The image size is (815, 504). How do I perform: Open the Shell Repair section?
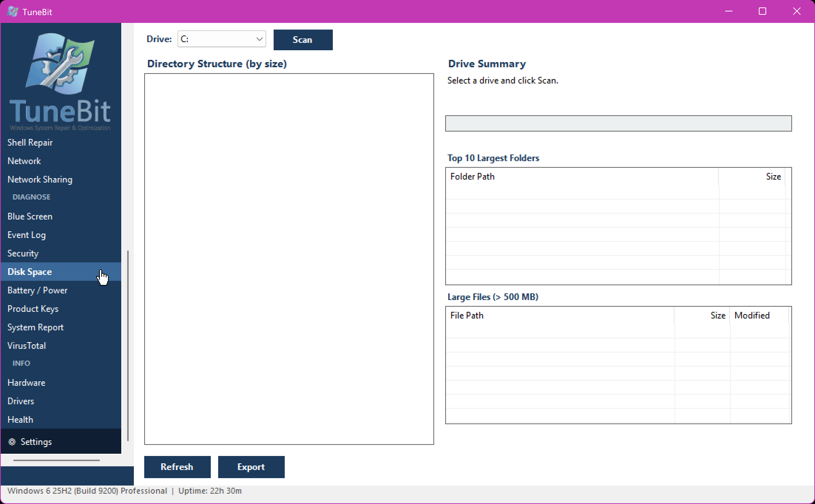[61, 142]
